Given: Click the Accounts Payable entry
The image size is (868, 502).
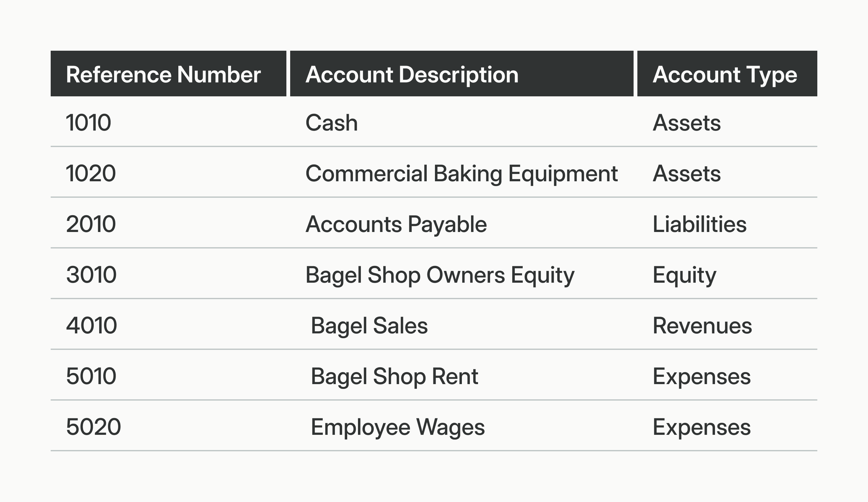Looking at the screenshot, I should tap(396, 224).
